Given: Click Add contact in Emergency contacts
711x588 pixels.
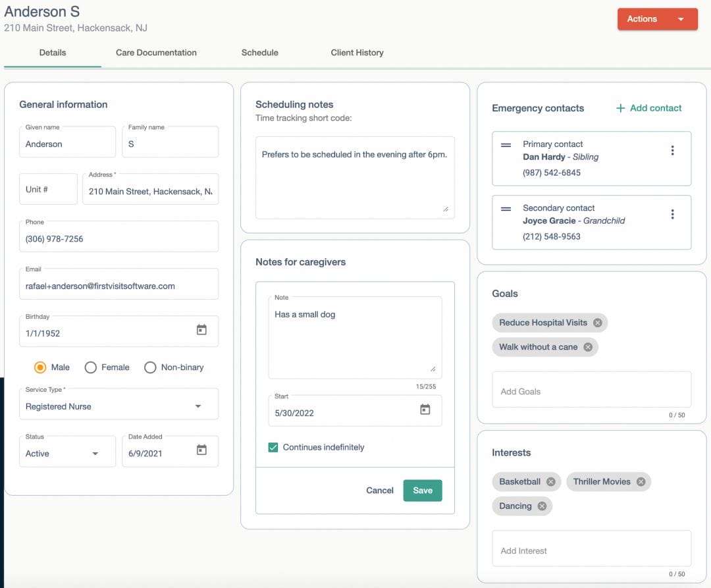Looking at the screenshot, I should [648, 107].
